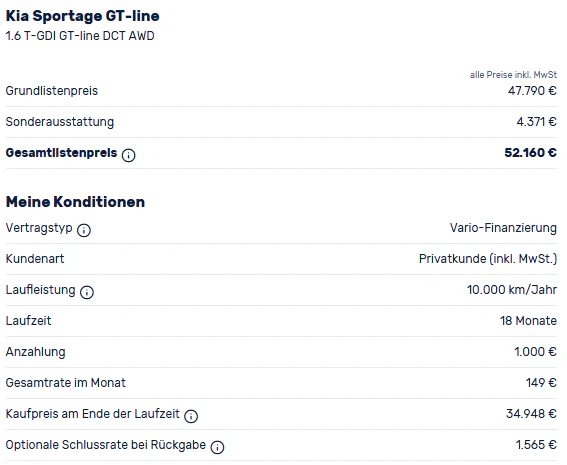This screenshot has height=465, width=567.
Task: Click the Sonderausstattung amount 4.371 €
Action: [x=536, y=122]
